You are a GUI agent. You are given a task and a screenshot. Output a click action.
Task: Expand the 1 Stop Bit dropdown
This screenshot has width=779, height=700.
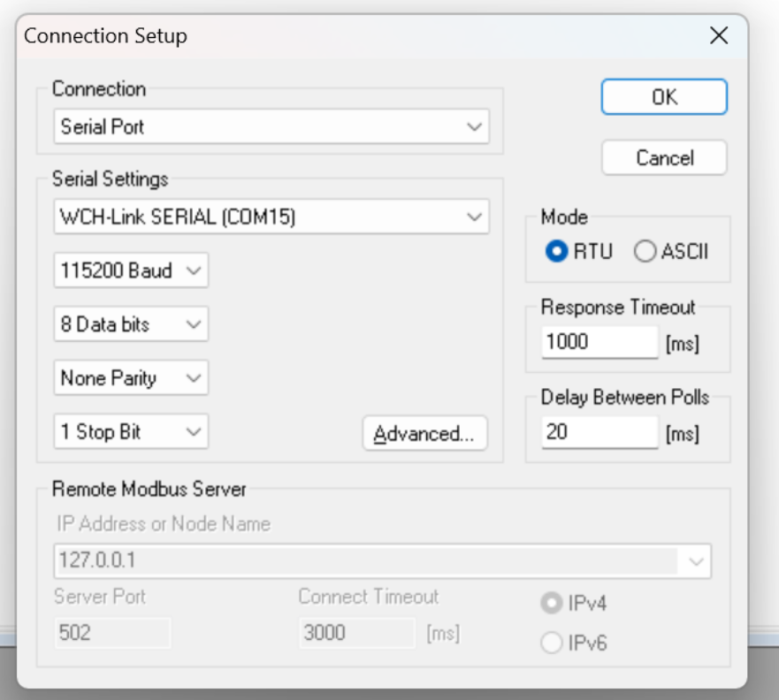[x=131, y=431]
